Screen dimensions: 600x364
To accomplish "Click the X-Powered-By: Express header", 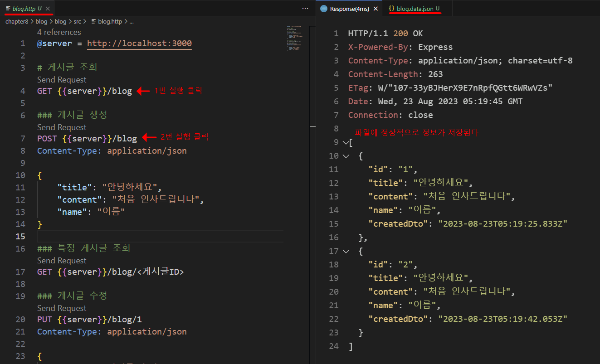I will point(400,47).
